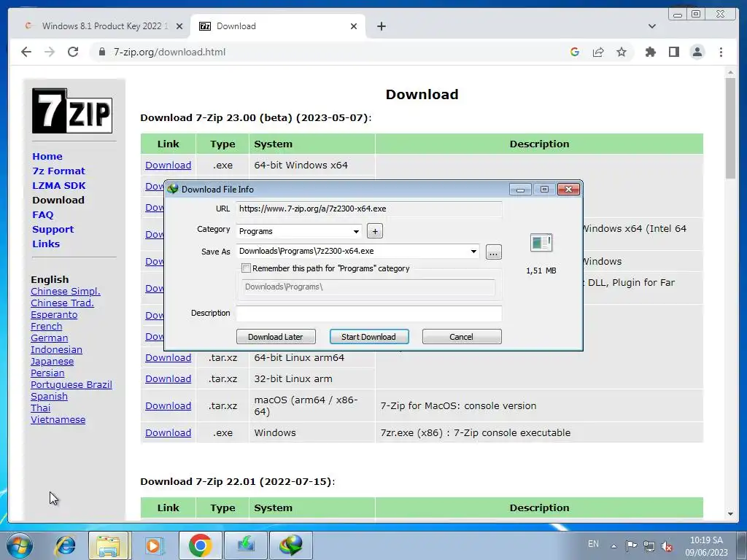Click the file type icon above 1,51 MB
Screen dimensions: 747x560
coord(541,243)
